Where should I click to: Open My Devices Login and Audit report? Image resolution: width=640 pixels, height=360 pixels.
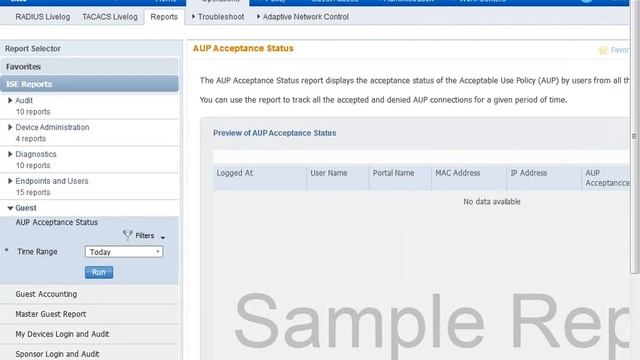point(62,334)
